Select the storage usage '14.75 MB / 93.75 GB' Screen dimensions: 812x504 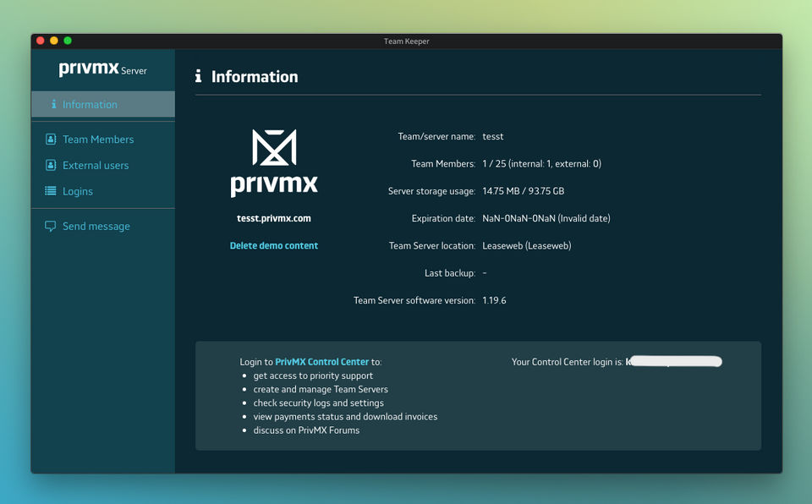tap(524, 191)
